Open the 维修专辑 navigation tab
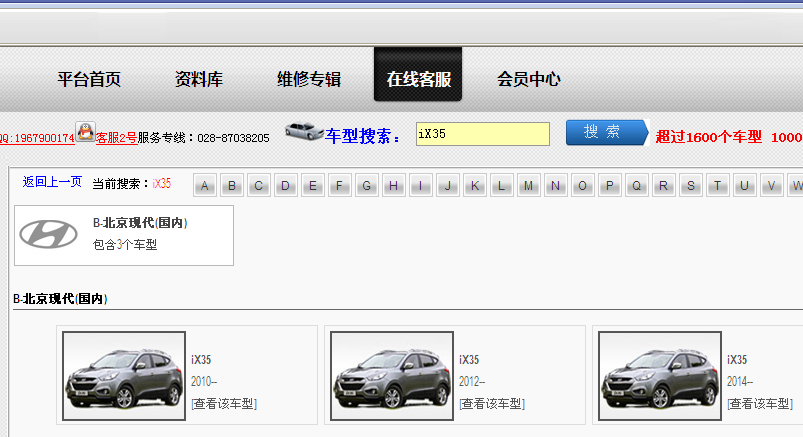Image resolution: width=803 pixels, height=437 pixels. [x=309, y=79]
